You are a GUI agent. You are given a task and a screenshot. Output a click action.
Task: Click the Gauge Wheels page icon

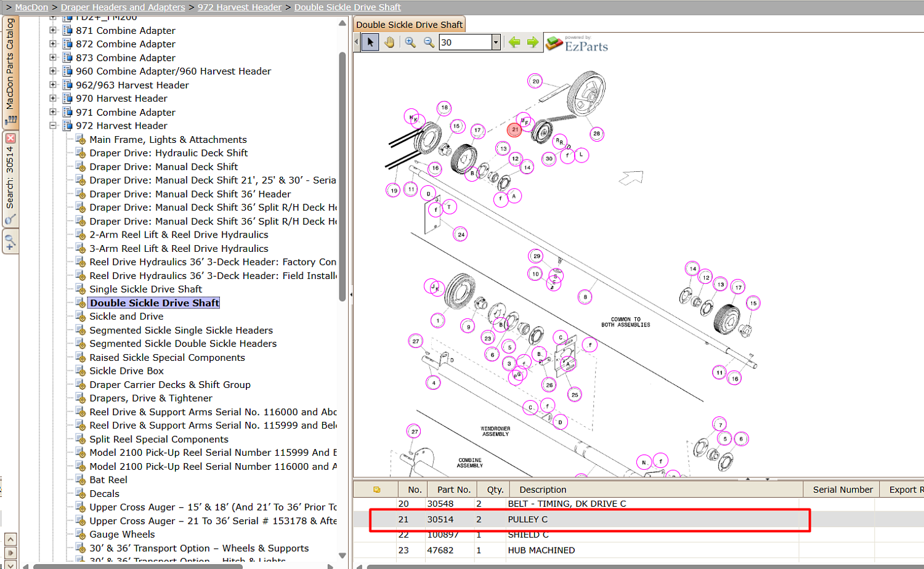coord(81,535)
